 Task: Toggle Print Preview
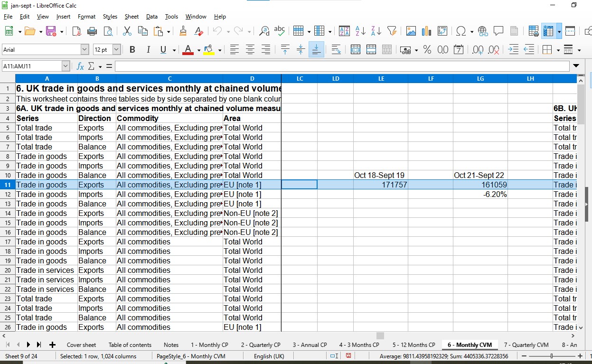pos(108,31)
